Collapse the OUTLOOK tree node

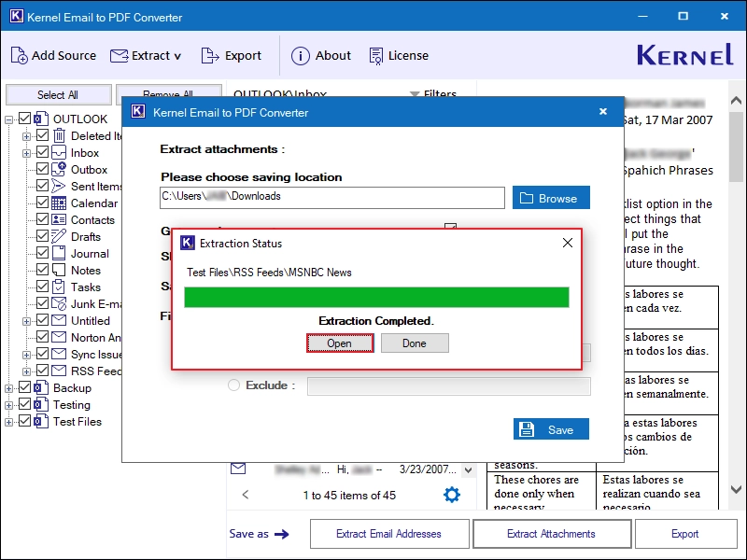click(x=8, y=119)
